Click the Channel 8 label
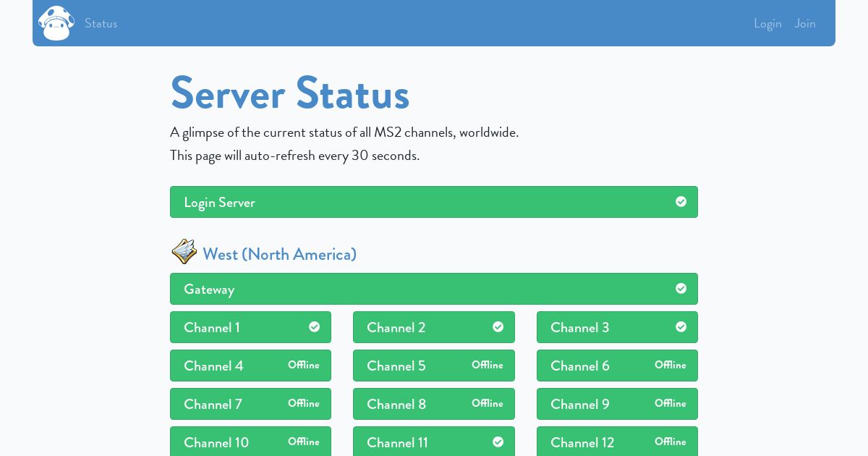The width and height of the screenshot is (868, 456). tap(396, 404)
